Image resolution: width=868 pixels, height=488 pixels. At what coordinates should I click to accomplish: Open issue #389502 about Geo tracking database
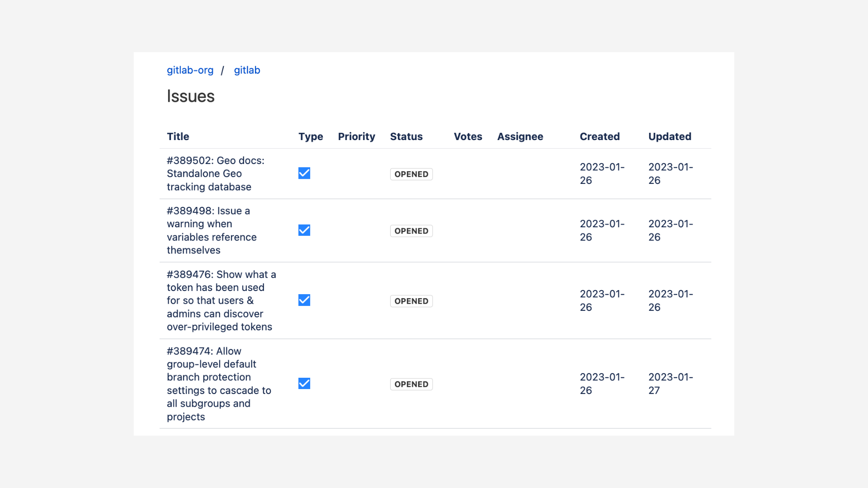pyautogui.click(x=216, y=174)
